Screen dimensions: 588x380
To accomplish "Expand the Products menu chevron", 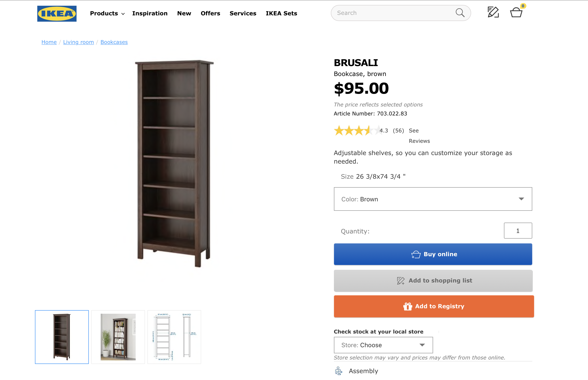I will tap(123, 14).
